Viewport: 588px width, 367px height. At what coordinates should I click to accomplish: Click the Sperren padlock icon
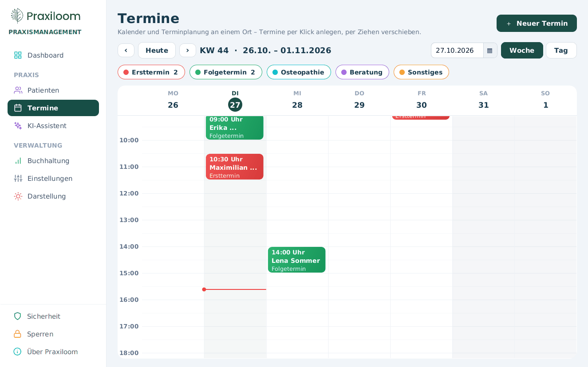17,334
